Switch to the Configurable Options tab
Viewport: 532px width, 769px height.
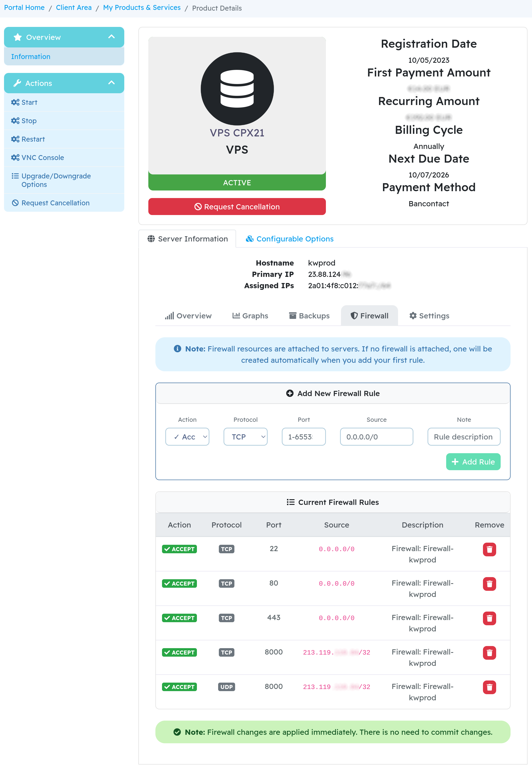[289, 239]
